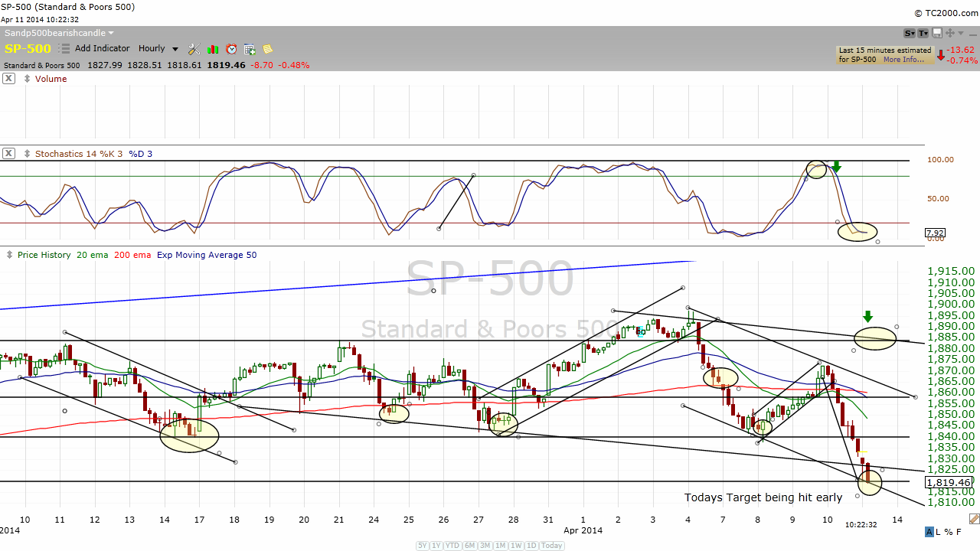Click the -0.48% change value
980x551 pixels.
pyautogui.click(x=294, y=65)
